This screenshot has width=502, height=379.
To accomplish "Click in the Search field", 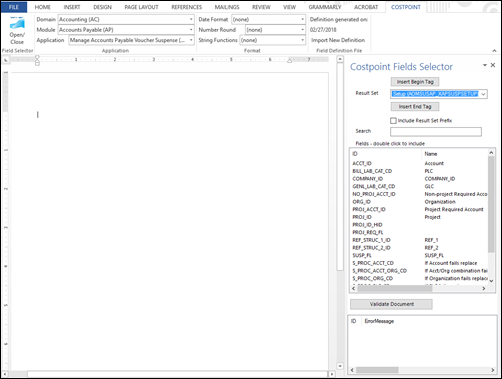I will [x=436, y=132].
